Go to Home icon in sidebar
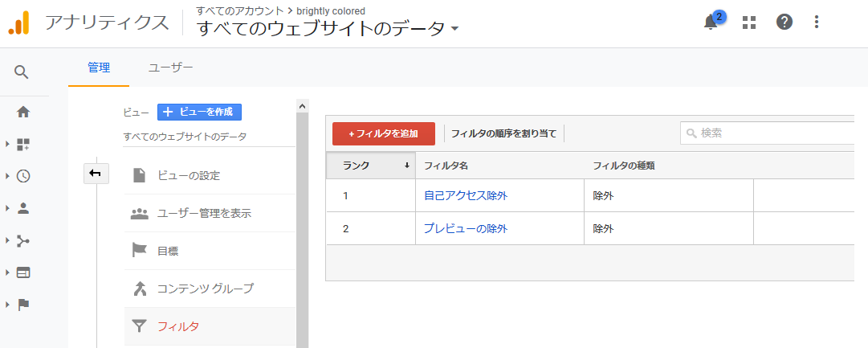This screenshot has height=348, width=868. point(23,112)
